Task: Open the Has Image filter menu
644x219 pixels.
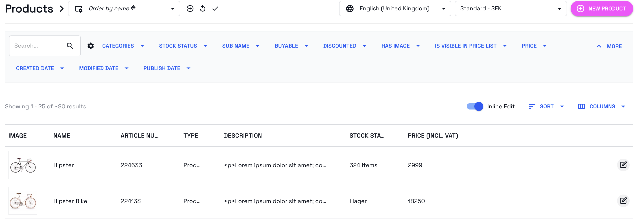Action: tap(401, 46)
